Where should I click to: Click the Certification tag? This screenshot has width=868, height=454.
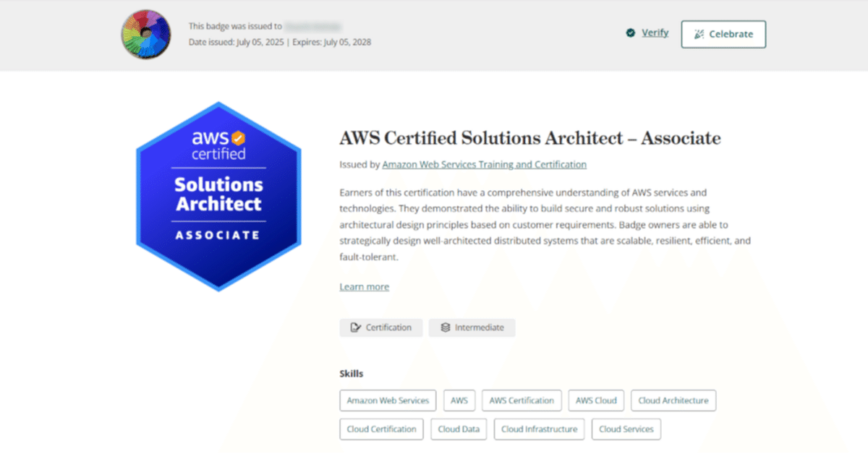pyautogui.click(x=380, y=327)
